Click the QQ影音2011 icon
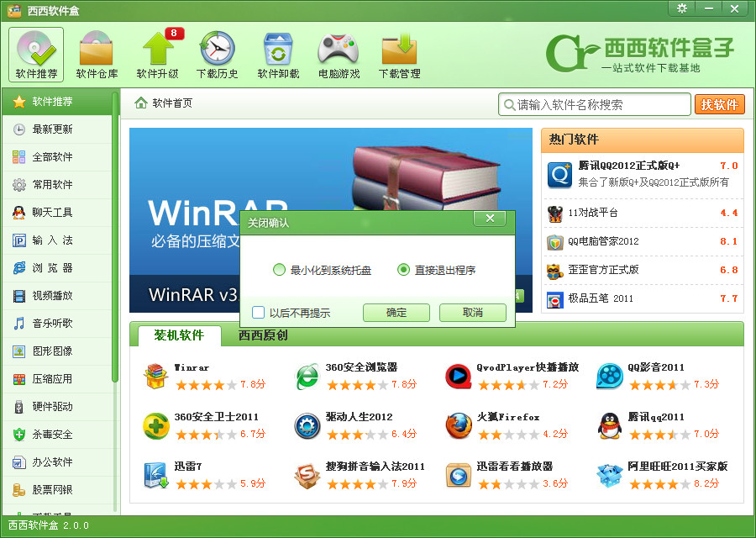The image size is (756, 538). tap(610, 377)
